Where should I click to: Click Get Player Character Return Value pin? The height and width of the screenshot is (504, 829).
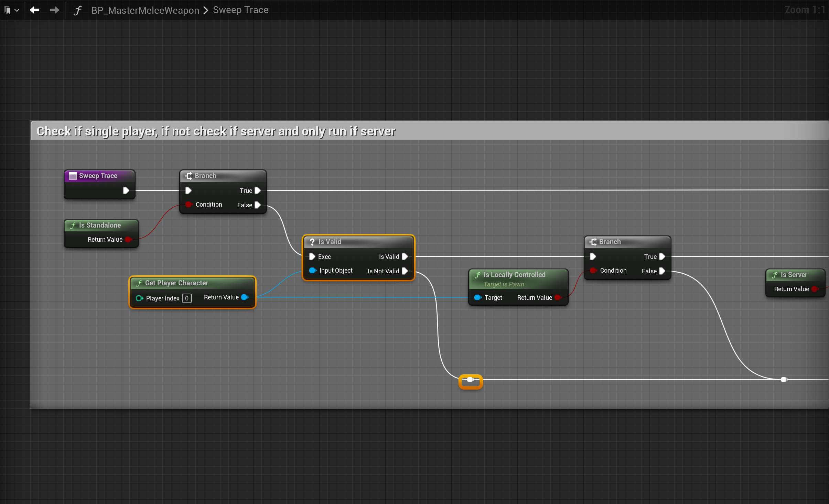[245, 297]
